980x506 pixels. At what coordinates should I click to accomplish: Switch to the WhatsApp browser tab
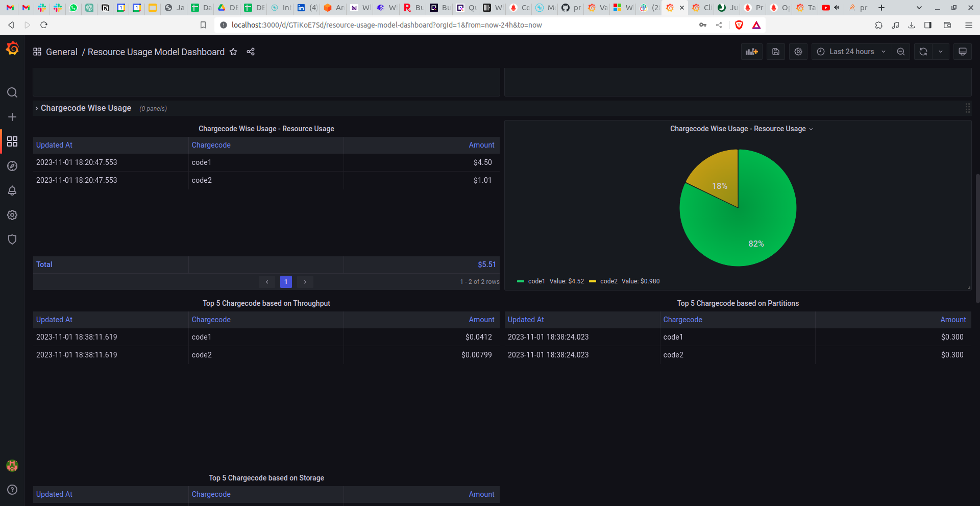tap(73, 8)
